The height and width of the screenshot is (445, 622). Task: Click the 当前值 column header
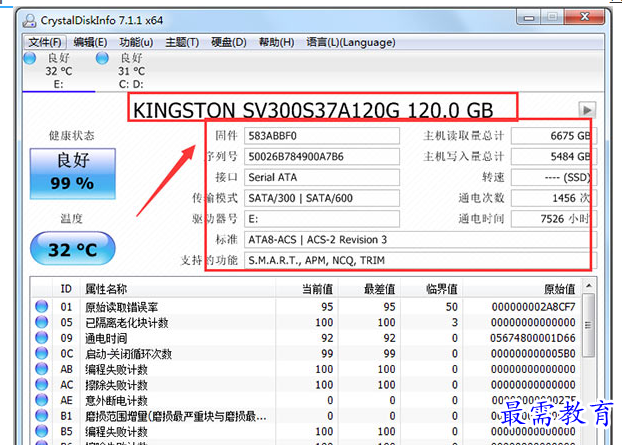coord(307,289)
